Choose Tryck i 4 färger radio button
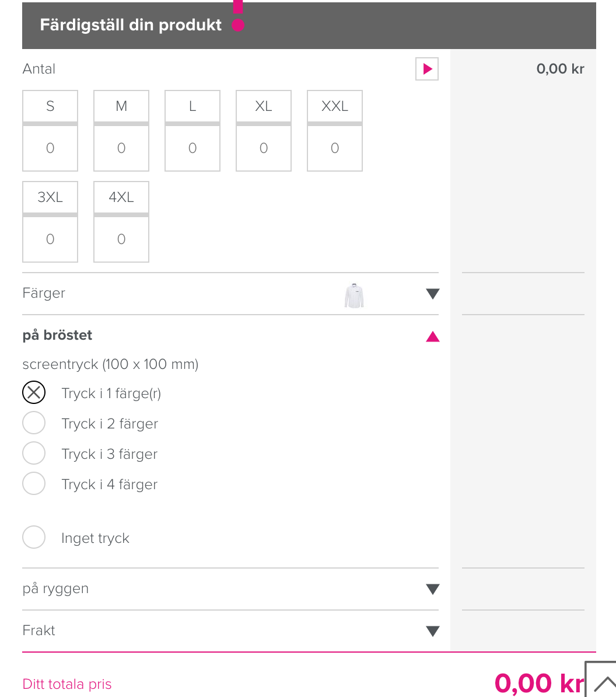The height and width of the screenshot is (697, 616). 34,484
